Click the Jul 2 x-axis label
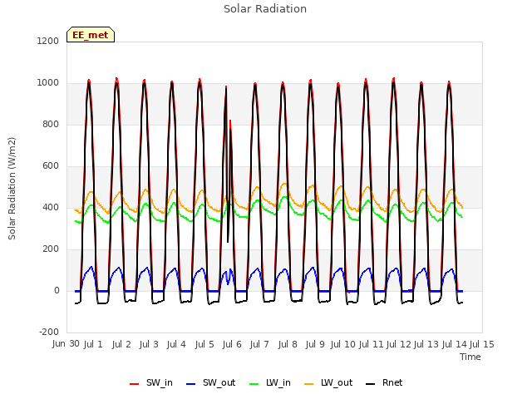The image size is (532, 399). coord(121,344)
